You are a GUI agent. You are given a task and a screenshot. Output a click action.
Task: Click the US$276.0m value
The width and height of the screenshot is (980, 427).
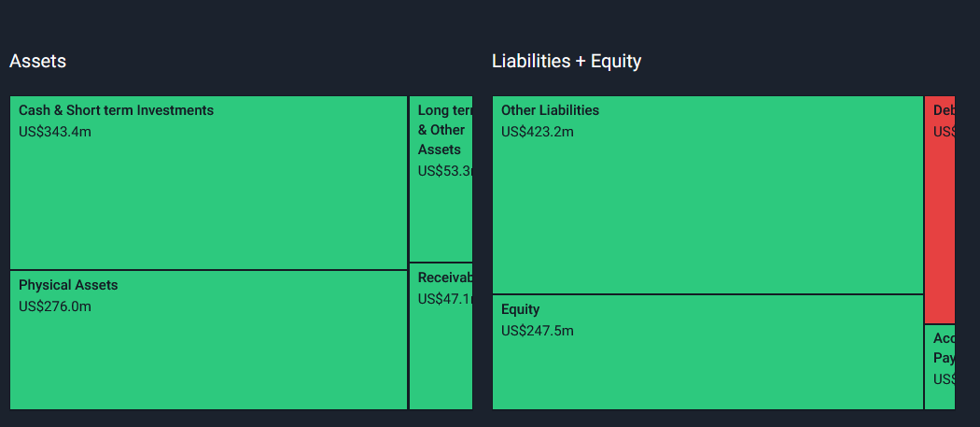[55, 306]
